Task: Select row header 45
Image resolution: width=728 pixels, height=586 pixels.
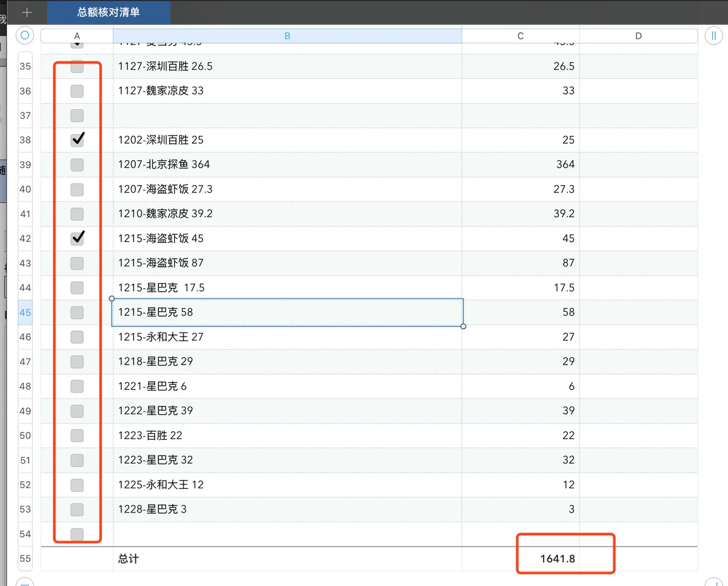Action: coord(25,312)
